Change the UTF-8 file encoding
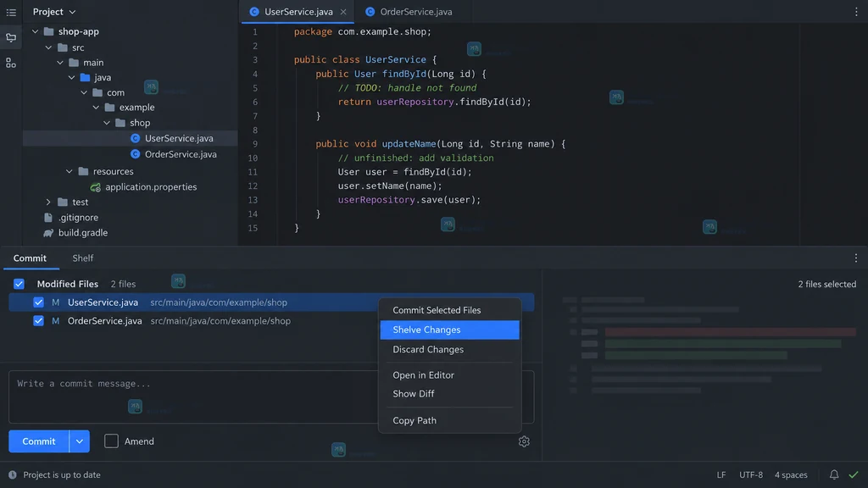 click(x=751, y=474)
